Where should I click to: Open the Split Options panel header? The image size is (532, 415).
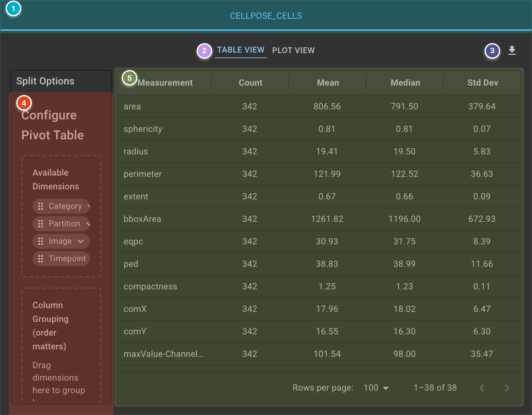(x=61, y=81)
